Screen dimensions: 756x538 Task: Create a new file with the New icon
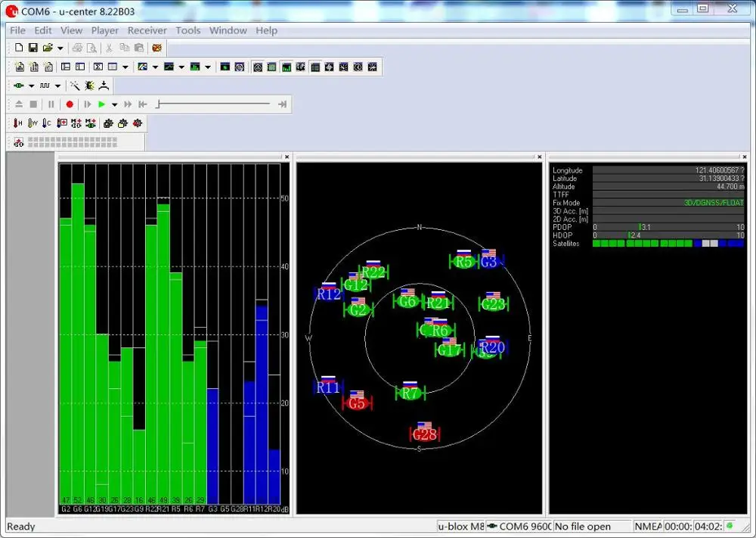pyautogui.click(x=19, y=47)
